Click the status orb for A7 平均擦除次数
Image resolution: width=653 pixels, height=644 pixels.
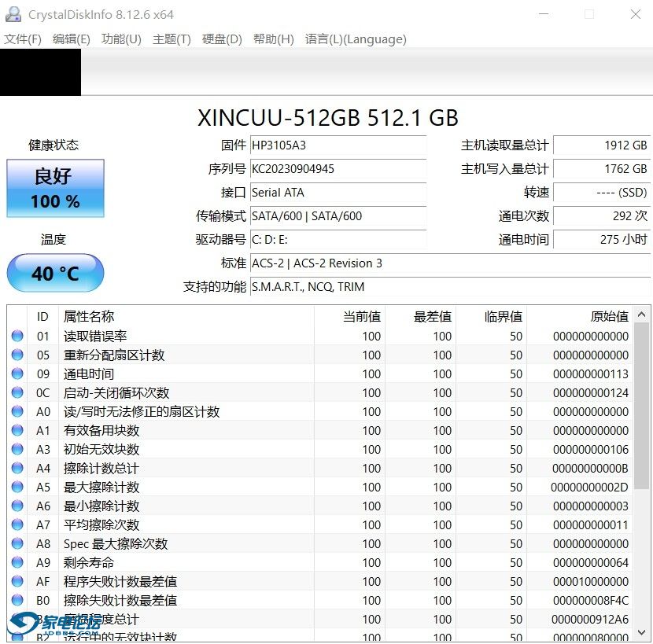pos(17,524)
